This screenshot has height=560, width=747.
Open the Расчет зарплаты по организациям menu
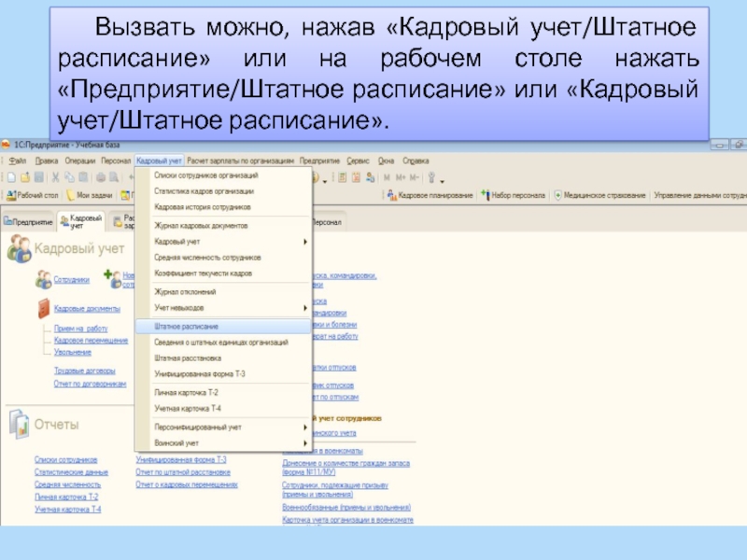coord(242,161)
